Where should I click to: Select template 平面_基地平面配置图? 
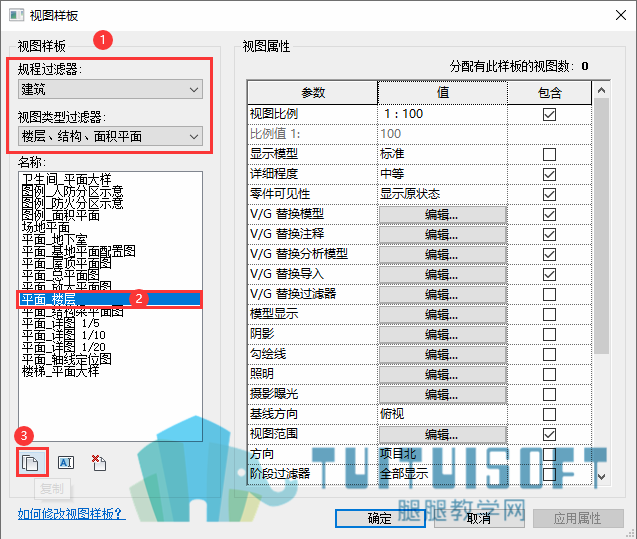coord(78,251)
